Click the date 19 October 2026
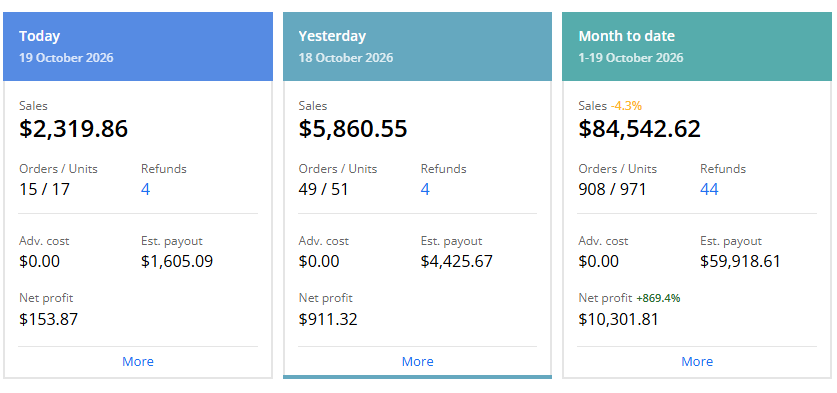The width and height of the screenshot is (837, 393). [66, 58]
